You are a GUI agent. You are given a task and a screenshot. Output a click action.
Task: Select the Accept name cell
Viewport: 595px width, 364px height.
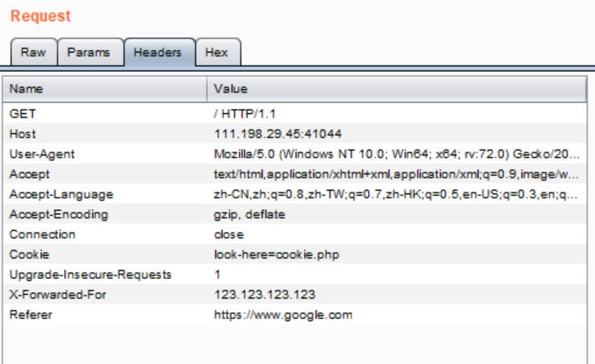click(x=105, y=174)
